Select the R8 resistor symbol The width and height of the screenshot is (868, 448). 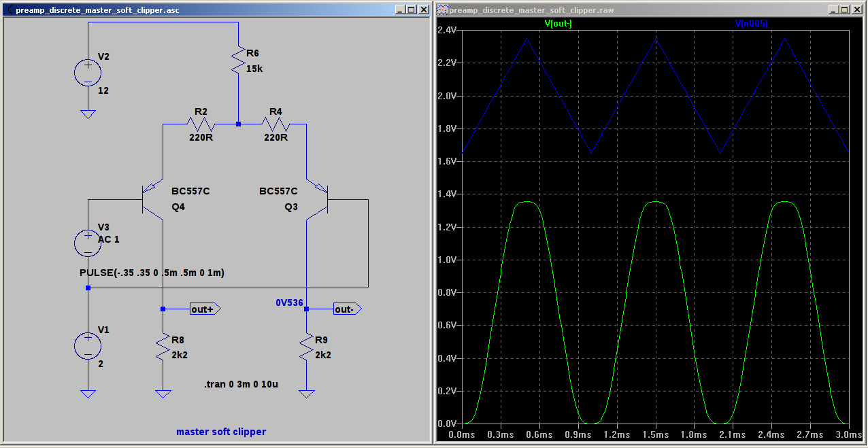(x=163, y=347)
